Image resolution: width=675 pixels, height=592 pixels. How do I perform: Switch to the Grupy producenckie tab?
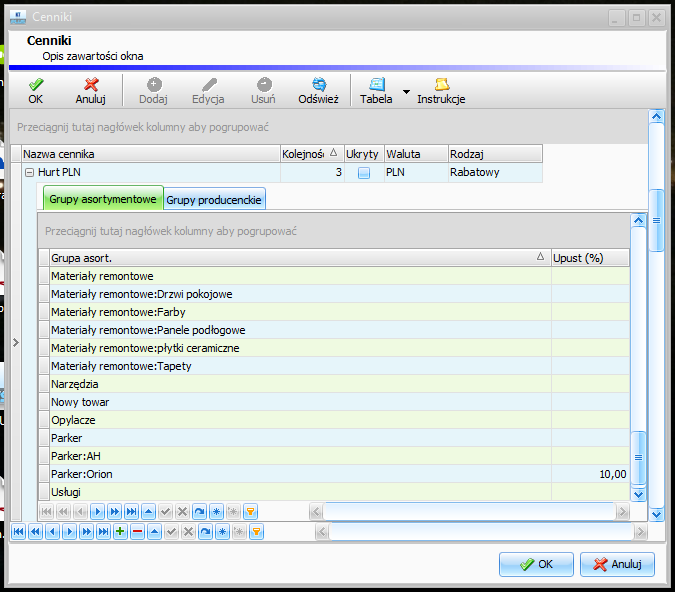tap(214, 200)
